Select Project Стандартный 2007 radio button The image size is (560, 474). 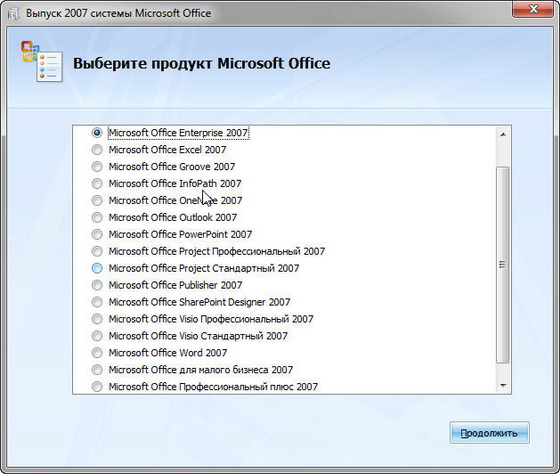pos(97,268)
